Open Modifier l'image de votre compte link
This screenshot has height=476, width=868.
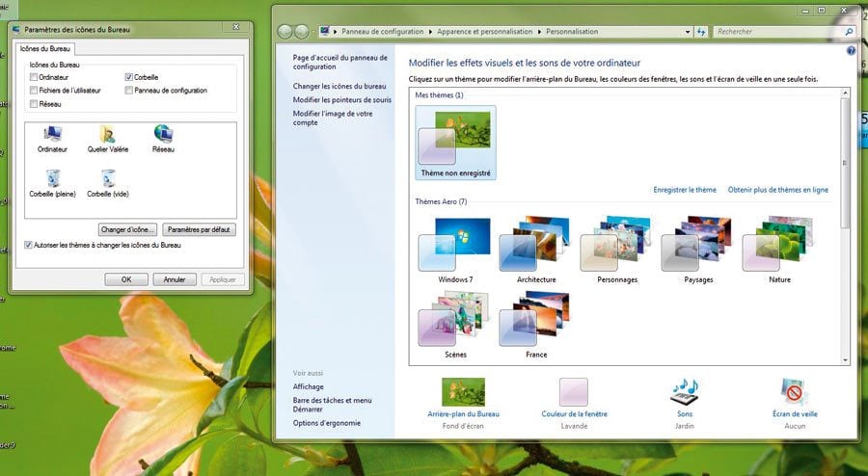(x=333, y=118)
